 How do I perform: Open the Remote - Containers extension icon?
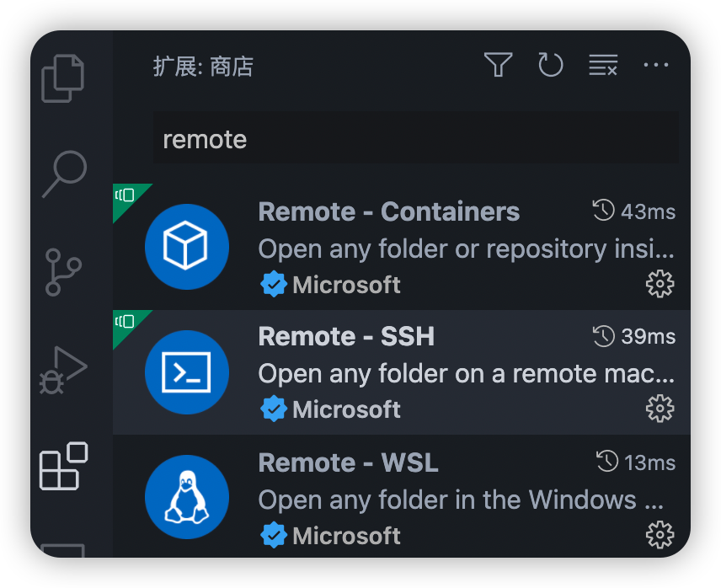(186, 246)
